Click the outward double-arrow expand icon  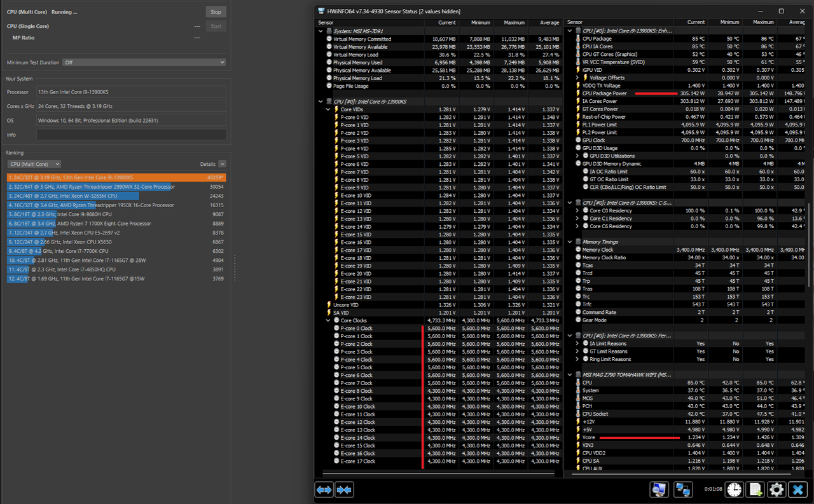pyautogui.click(x=324, y=489)
